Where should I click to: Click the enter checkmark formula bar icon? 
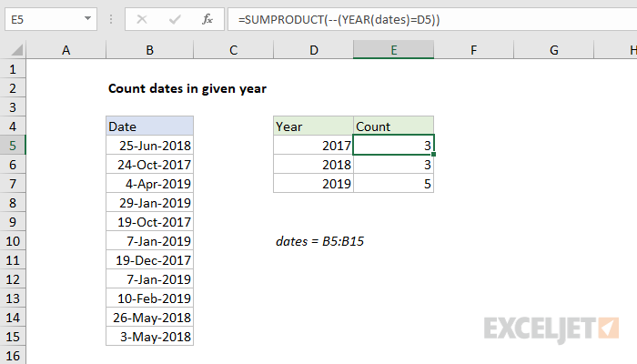point(175,19)
